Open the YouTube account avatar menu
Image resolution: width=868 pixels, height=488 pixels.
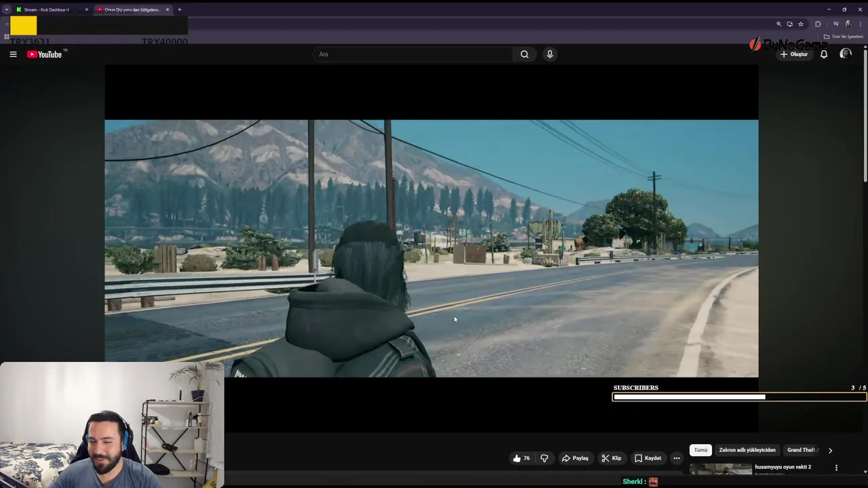845,54
